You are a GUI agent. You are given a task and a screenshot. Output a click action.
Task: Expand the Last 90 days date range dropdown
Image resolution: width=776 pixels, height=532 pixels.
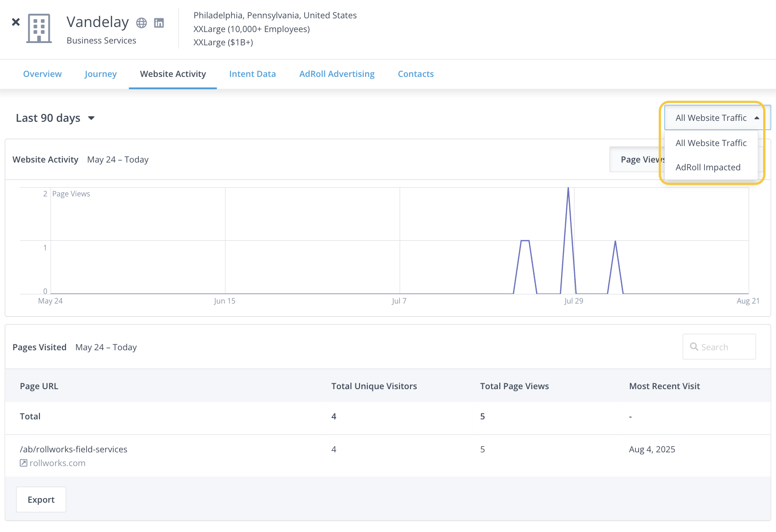[x=55, y=118]
